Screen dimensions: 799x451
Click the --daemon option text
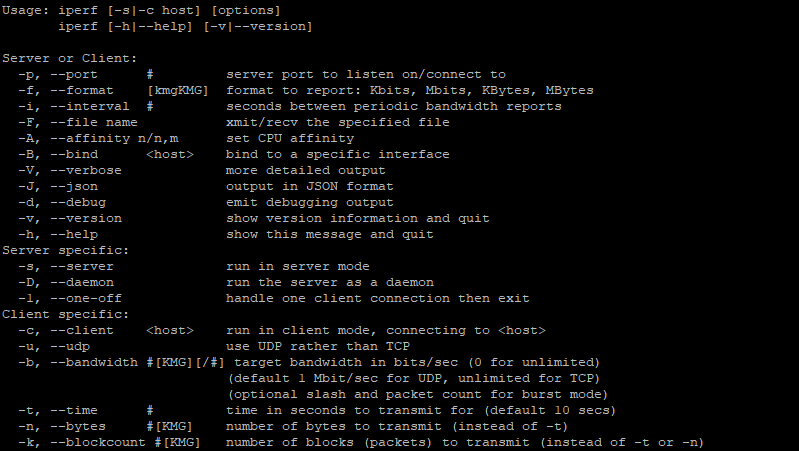tap(82, 282)
